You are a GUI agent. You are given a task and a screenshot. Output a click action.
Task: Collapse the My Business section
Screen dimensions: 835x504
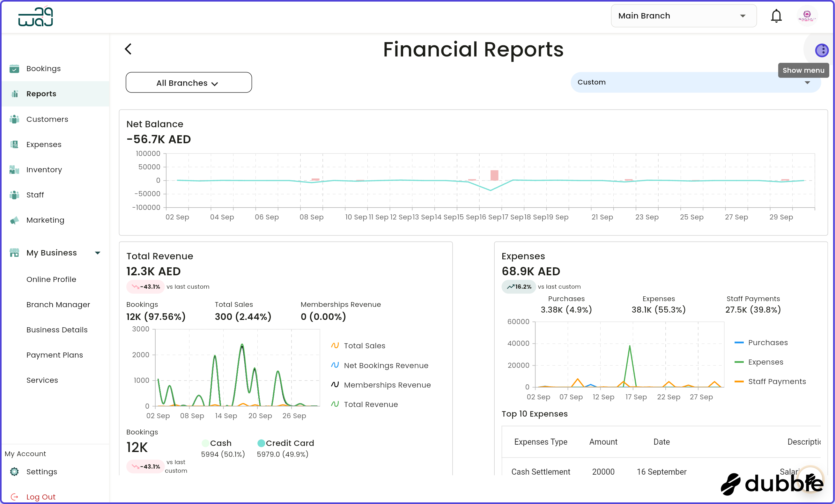[x=98, y=253]
